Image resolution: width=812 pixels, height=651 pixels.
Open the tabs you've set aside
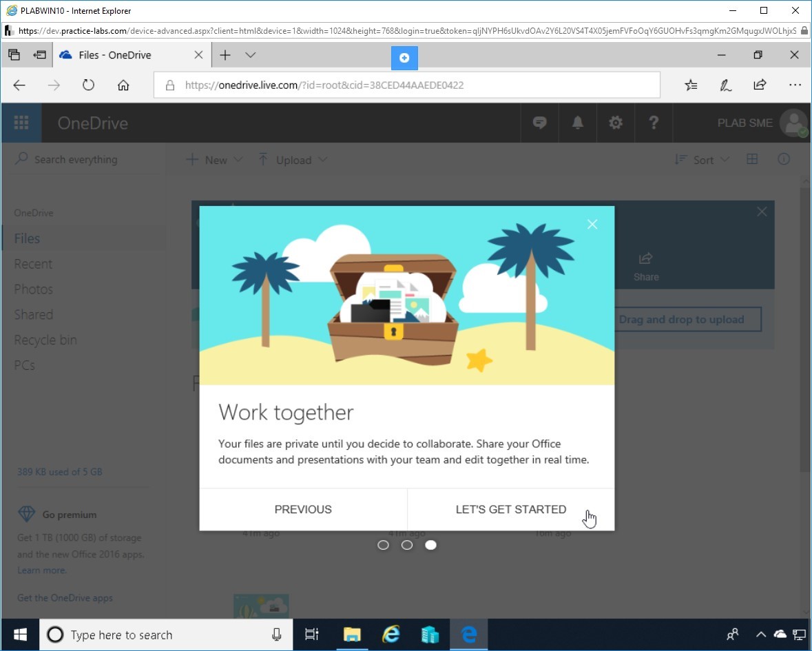[x=14, y=55]
